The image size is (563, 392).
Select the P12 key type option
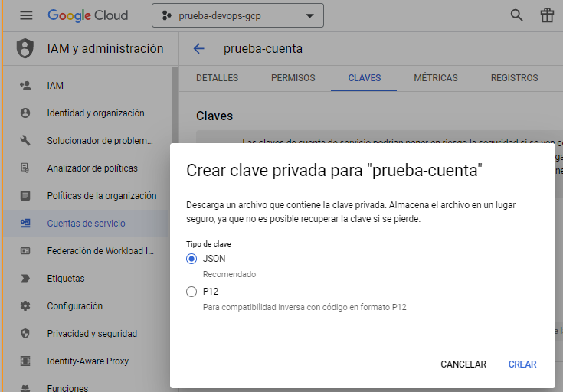(x=191, y=292)
